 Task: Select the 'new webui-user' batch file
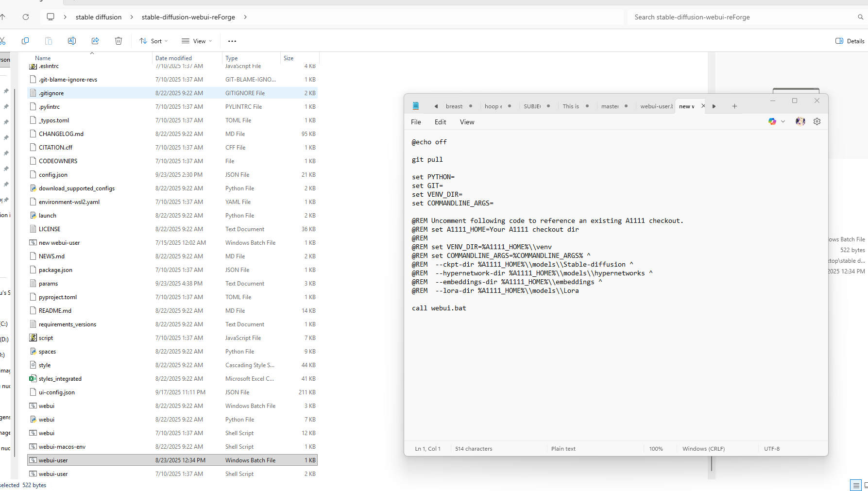coord(172,243)
